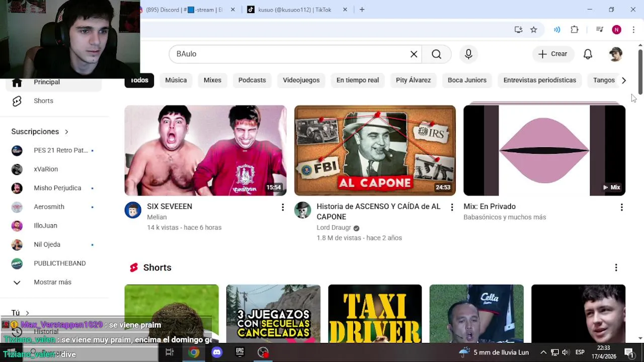The image size is (644, 362).
Task: Select the Tangos filter chip
Action: (x=604, y=80)
